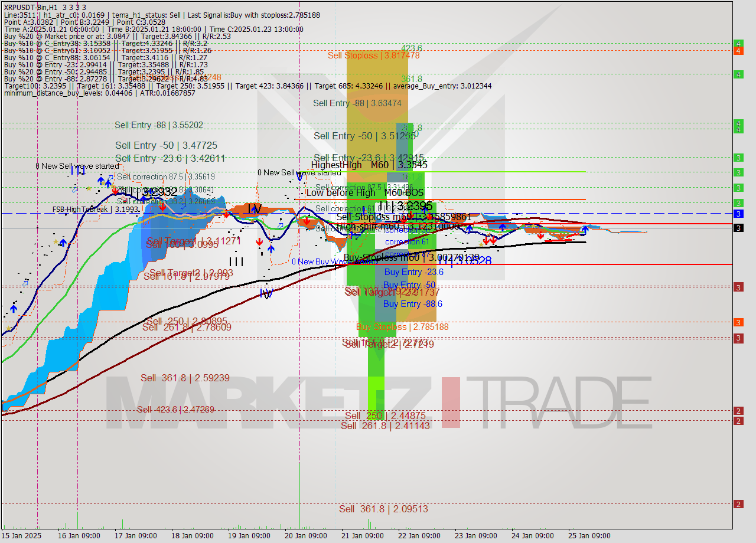
Task: Click the '15 Jan 2025' date axis label
Action: click(22, 536)
